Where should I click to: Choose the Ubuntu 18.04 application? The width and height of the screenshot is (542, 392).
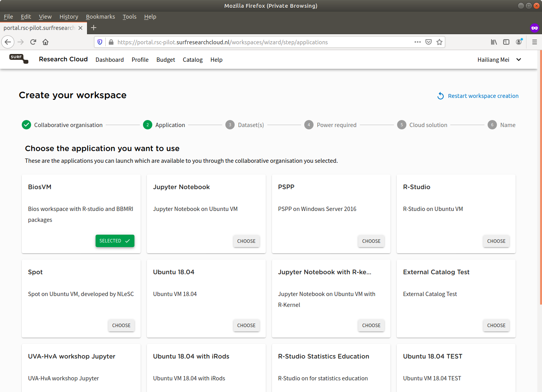tap(246, 326)
